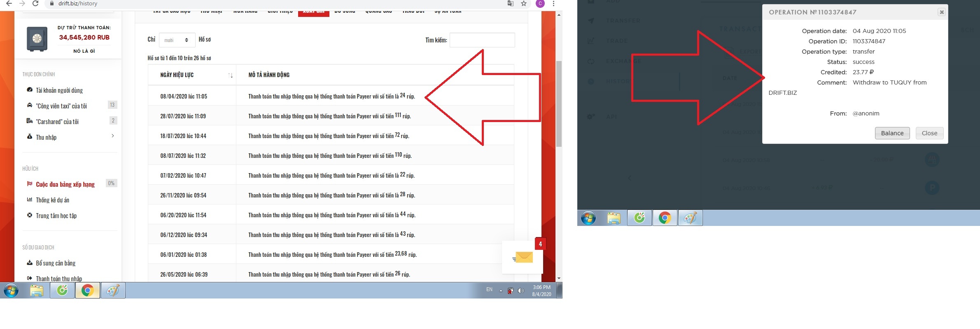Expand the Thu nhập submenu chevron

[112, 136]
